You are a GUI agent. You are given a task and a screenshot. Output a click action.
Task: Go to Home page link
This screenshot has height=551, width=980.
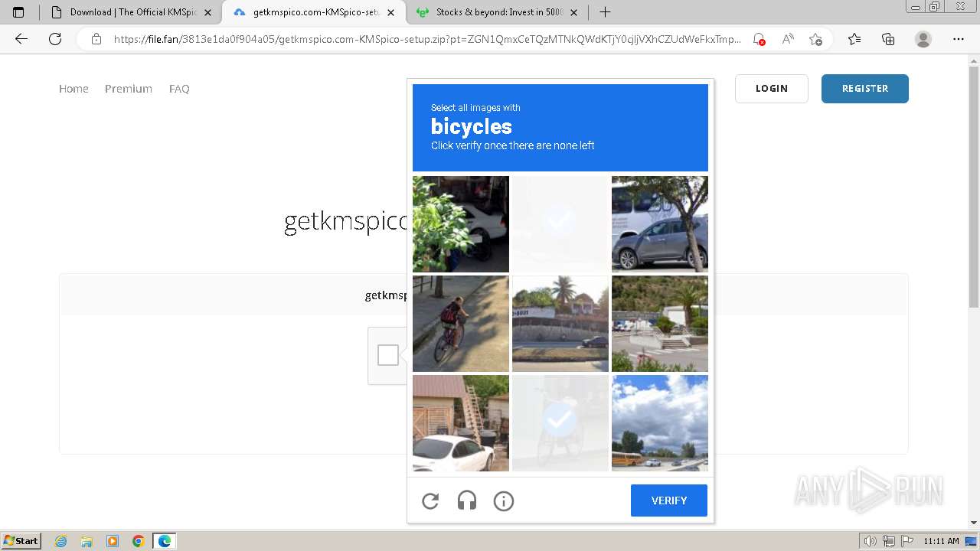click(73, 89)
